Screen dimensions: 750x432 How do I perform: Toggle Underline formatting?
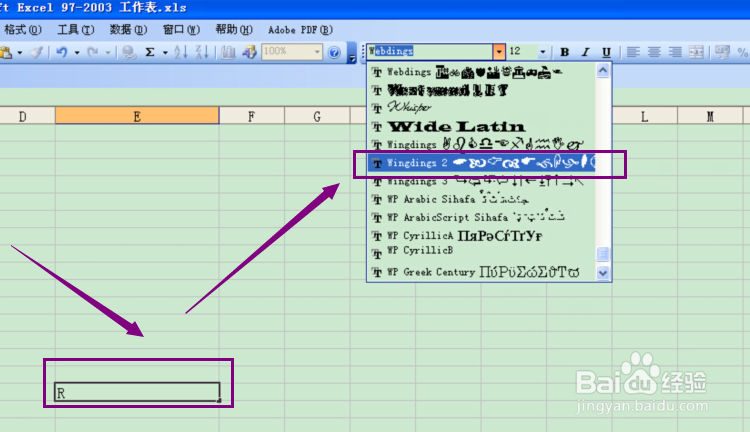606,52
